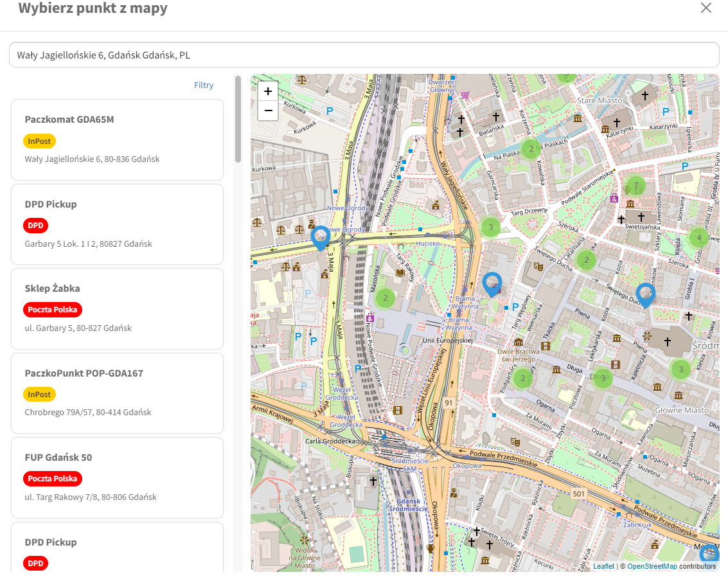Select the blue pin near Nowe Ogrody
Screen dimensions: 728x579
click(x=321, y=238)
